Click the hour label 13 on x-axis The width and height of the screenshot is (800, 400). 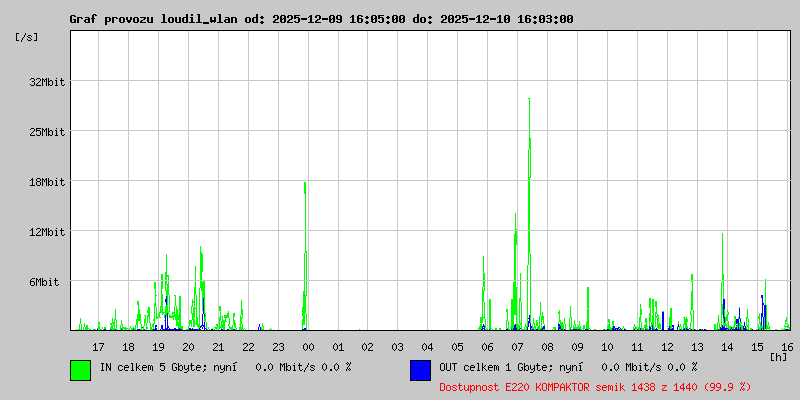tap(697, 347)
